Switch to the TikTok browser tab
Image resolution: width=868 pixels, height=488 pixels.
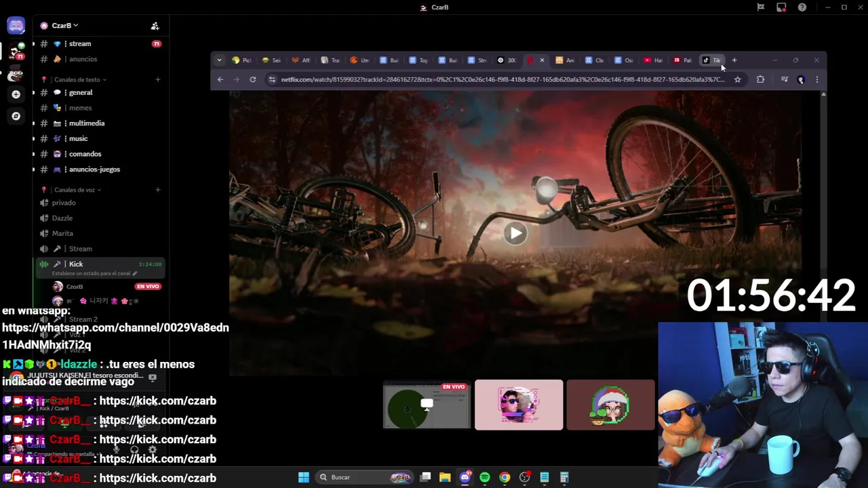(x=712, y=60)
